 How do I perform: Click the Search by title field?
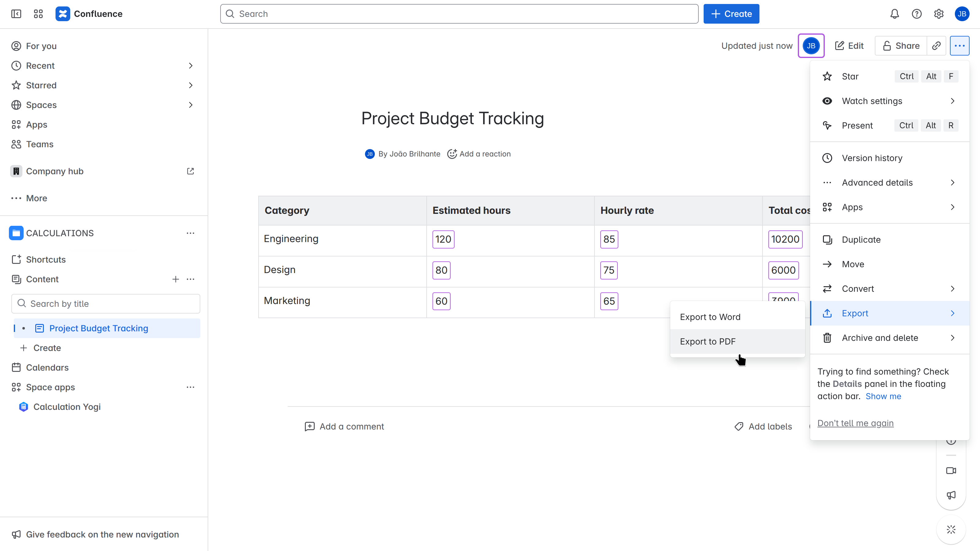[106, 304]
